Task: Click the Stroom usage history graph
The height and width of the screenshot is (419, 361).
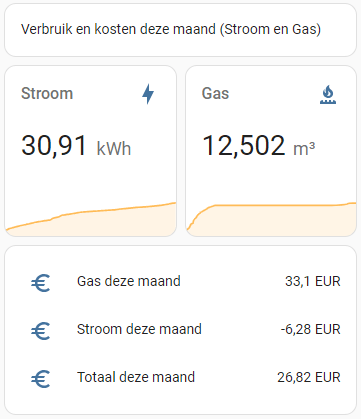Action: [x=91, y=219]
